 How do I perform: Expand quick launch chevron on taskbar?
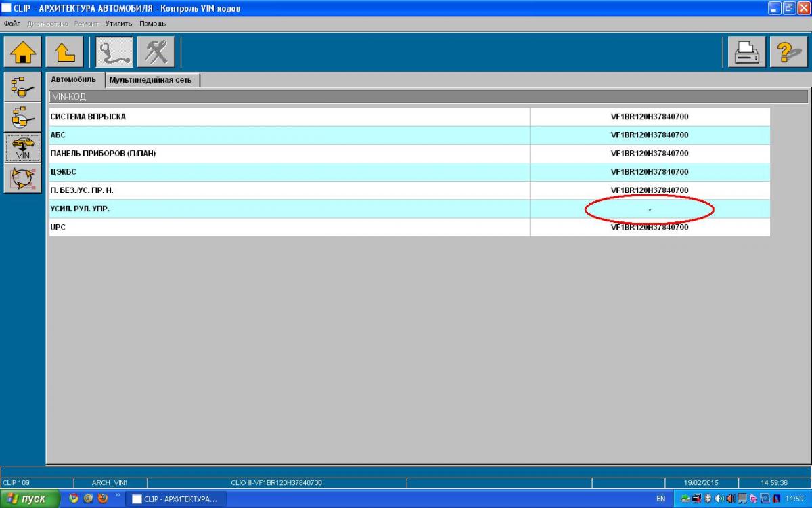coord(118,495)
